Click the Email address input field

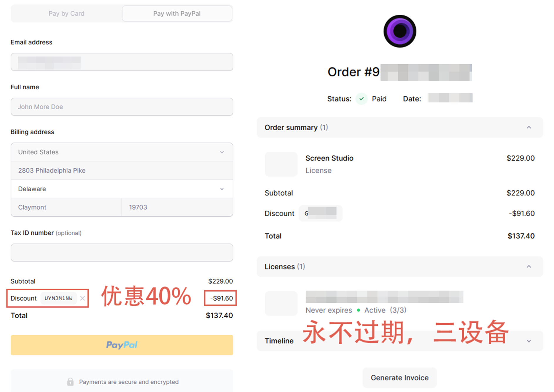(122, 62)
